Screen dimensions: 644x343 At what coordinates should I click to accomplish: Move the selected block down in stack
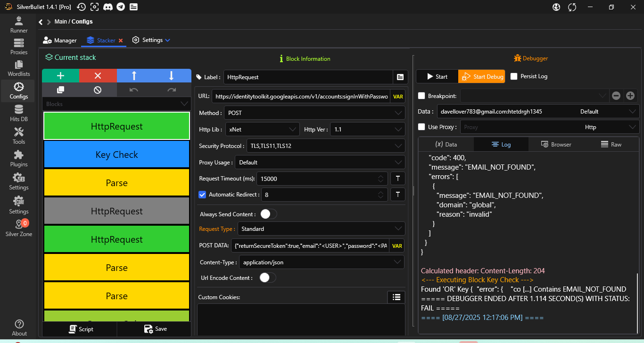coord(171,76)
